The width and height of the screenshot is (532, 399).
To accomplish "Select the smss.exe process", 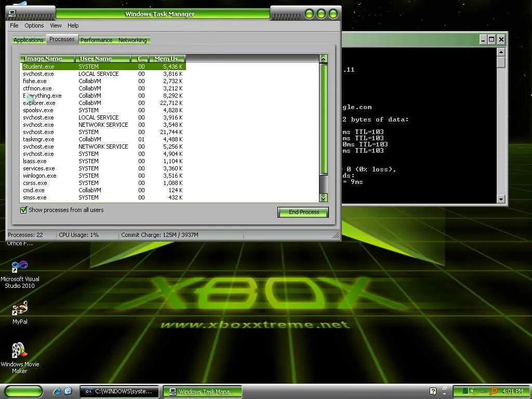I will [103, 197].
